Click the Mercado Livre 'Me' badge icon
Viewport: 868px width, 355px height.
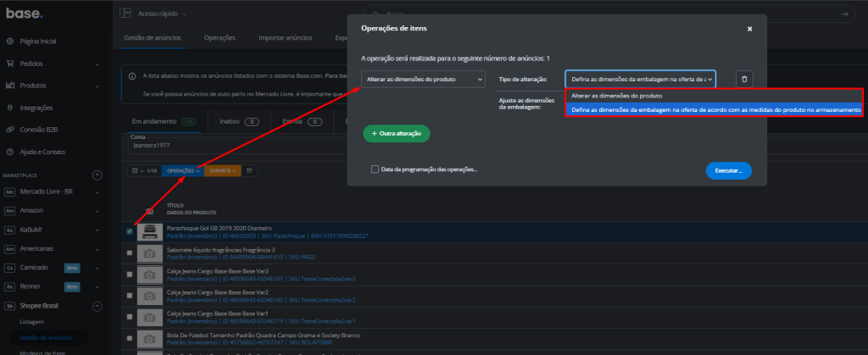pos(9,192)
